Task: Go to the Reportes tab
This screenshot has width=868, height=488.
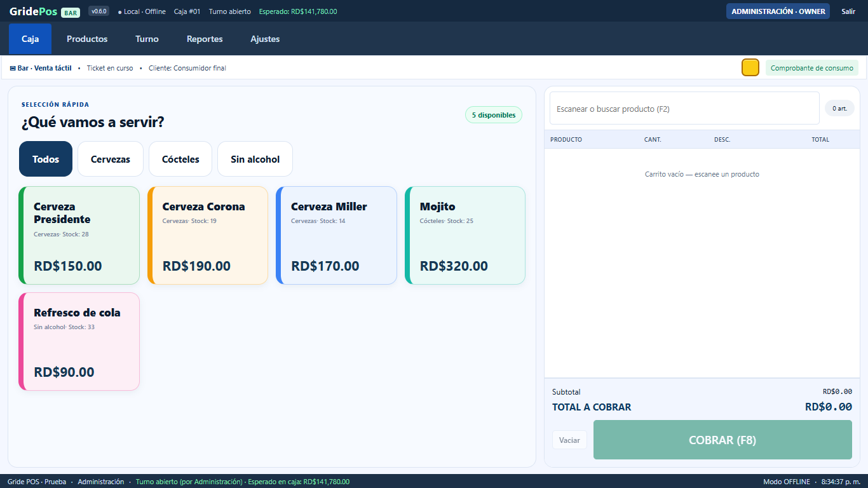Action: [x=205, y=39]
